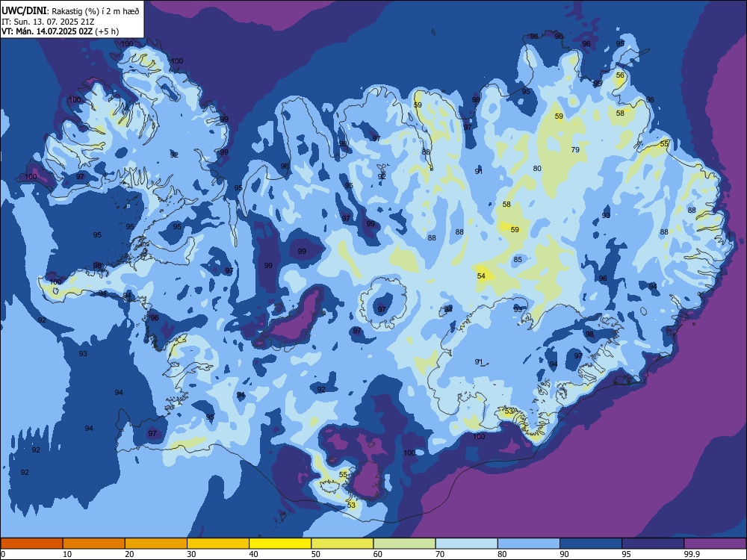Click the '(+5 h)' forecast offset text
This screenshot has height=560, width=747.
pos(107,31)
